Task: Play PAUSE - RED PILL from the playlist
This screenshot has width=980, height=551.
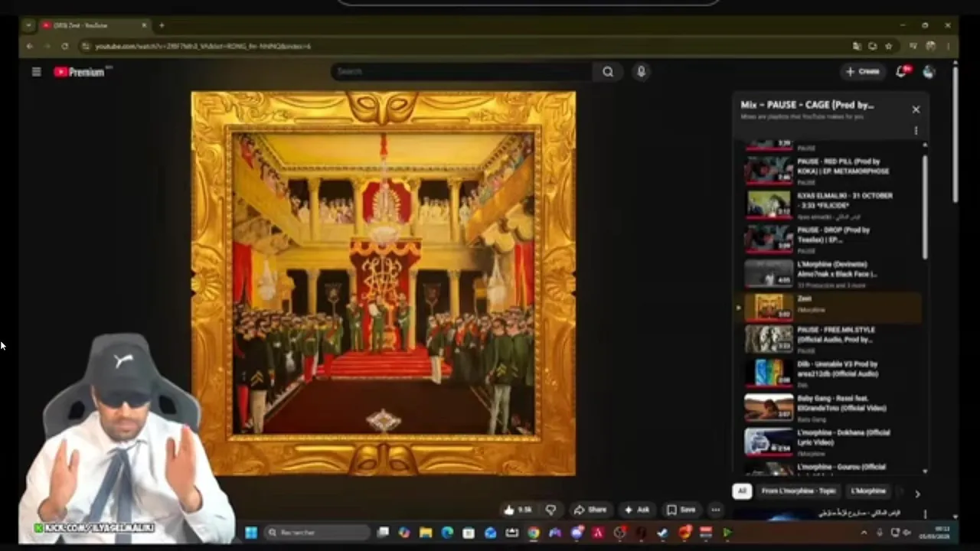Action: tap(831, 170)
